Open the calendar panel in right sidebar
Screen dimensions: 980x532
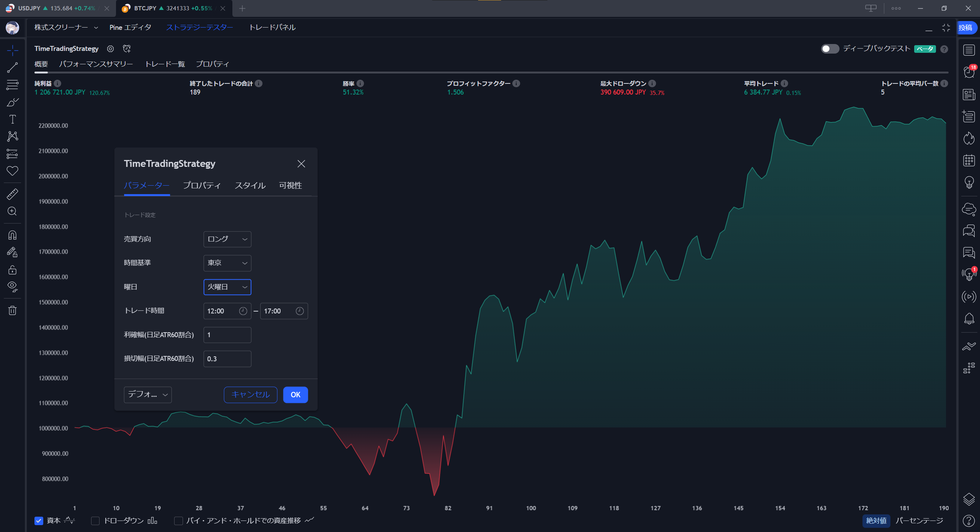point(969,160)
